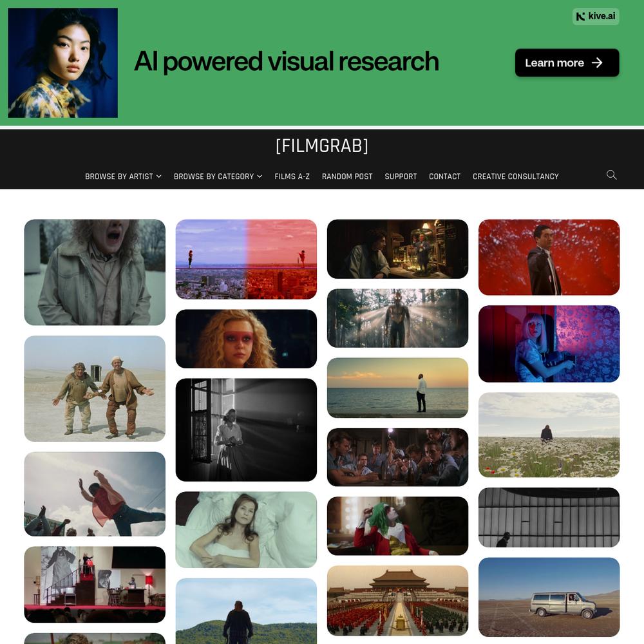The height and width of the screenshot is (644, 644).
Task: Open the woman lying in white bed still
Action: 246,530
